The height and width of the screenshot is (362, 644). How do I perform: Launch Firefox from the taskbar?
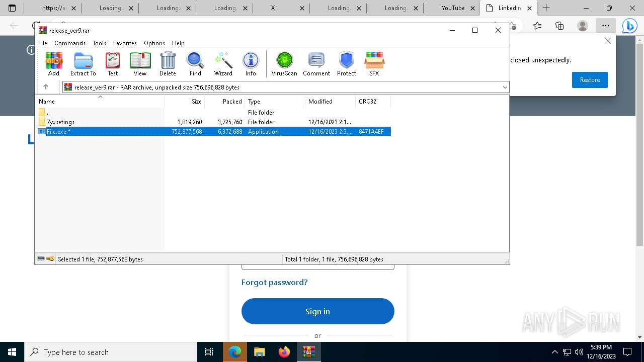(284, 352)
